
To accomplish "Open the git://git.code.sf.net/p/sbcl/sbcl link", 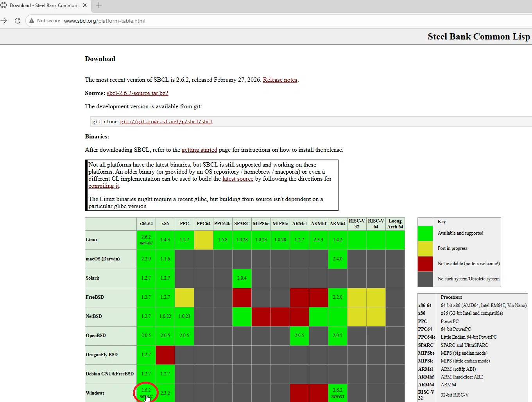I will [166, 122].
